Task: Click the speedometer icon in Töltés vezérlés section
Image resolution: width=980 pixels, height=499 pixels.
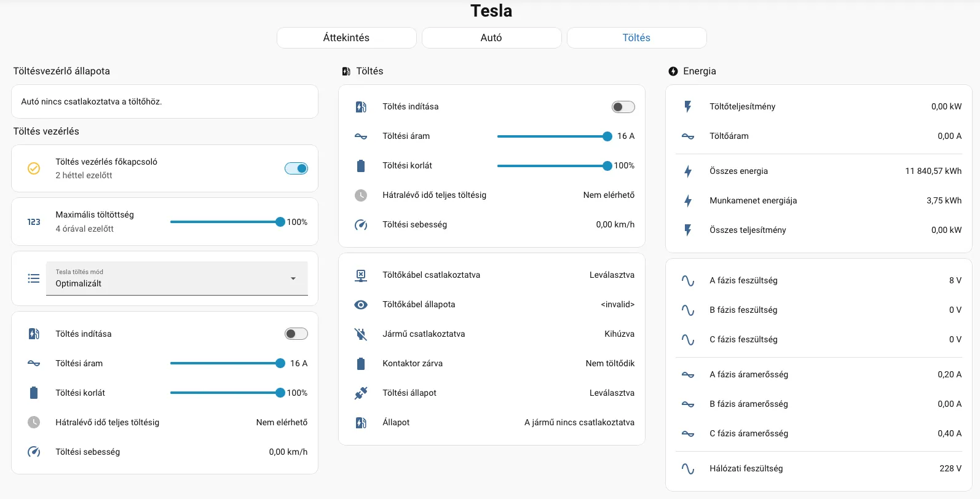Action: tap(34, 452)
